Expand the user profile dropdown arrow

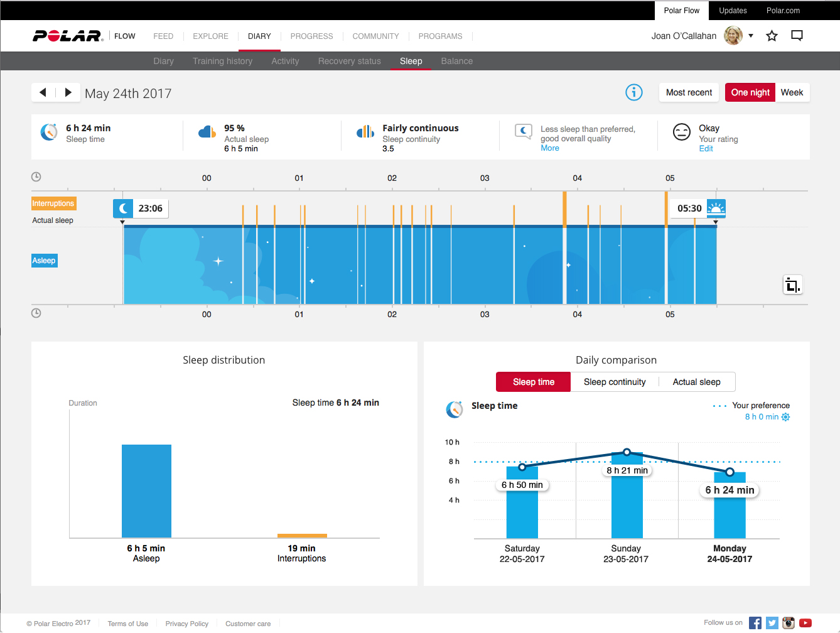751,36
